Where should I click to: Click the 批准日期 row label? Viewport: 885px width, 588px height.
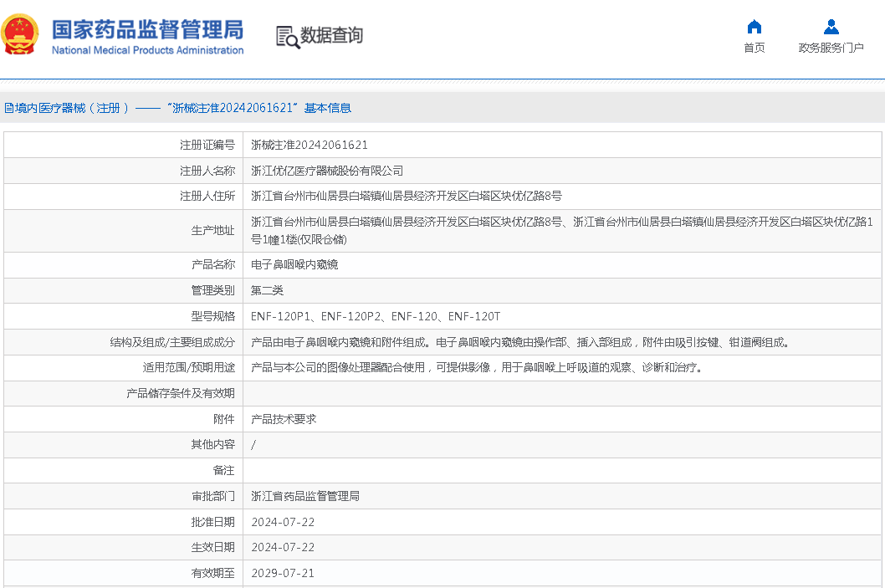pos(212,522)
